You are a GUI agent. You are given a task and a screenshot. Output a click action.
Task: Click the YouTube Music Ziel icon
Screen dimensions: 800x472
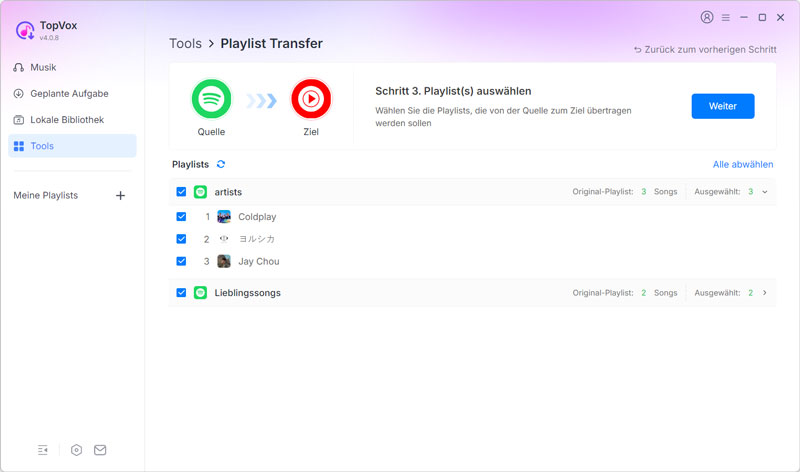(311, 99)
